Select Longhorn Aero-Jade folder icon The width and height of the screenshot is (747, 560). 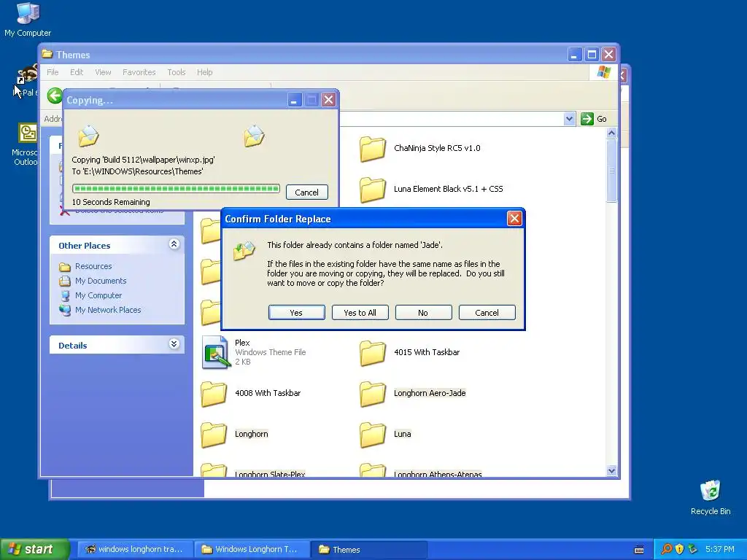click(x=372, y=394)
